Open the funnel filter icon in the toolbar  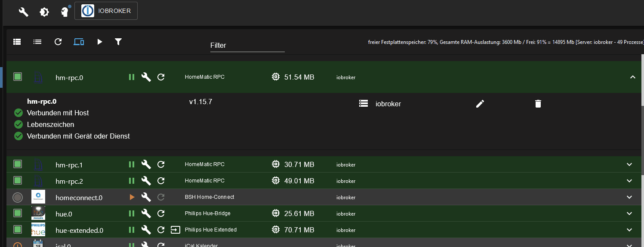118,42
